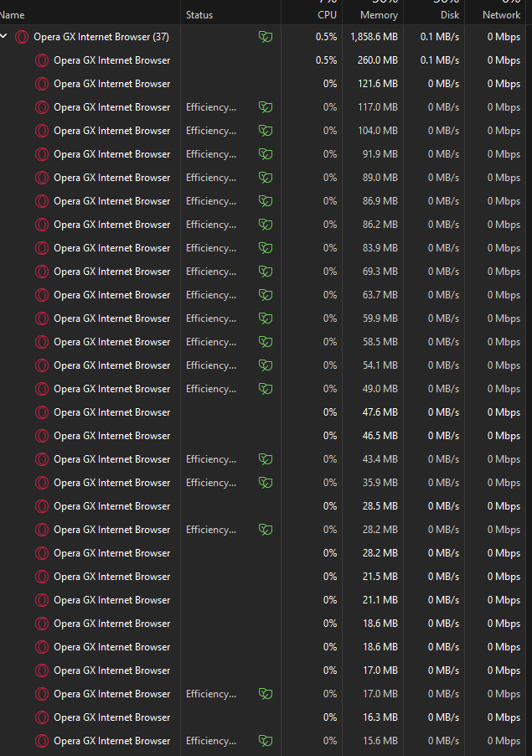The image size is (532, 756).
Task: Select the process name in the 21.1 MB row
Action: click(111, 600)
